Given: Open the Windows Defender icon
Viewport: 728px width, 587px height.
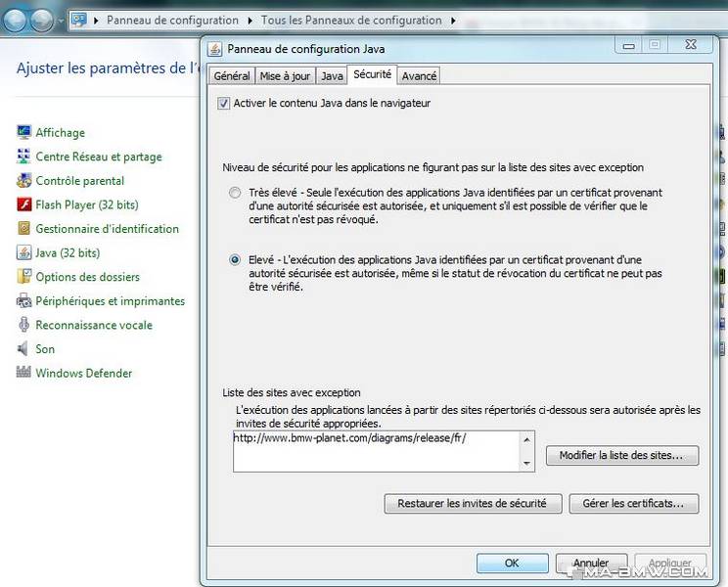Looking at the screenshot, I should [x=23, y=372].
